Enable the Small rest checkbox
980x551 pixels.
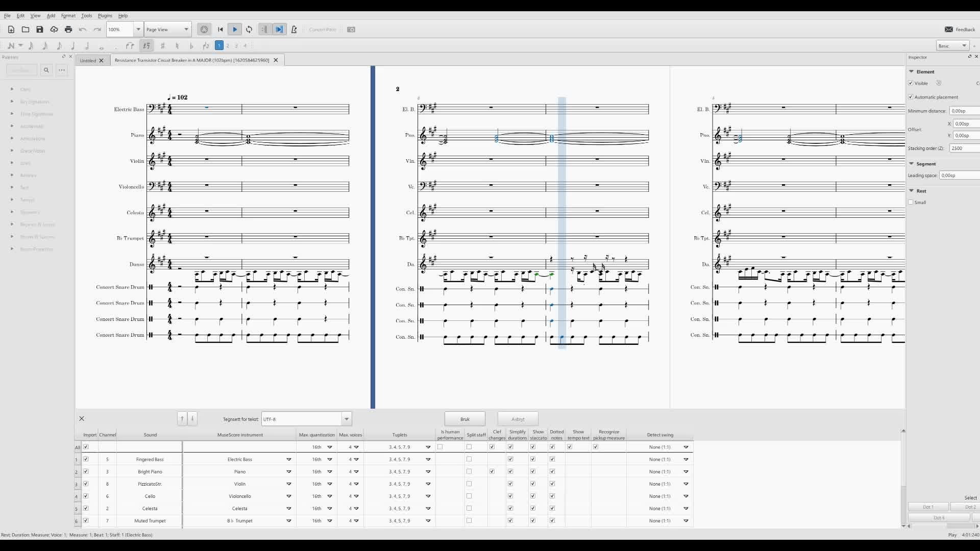[911, 203]
